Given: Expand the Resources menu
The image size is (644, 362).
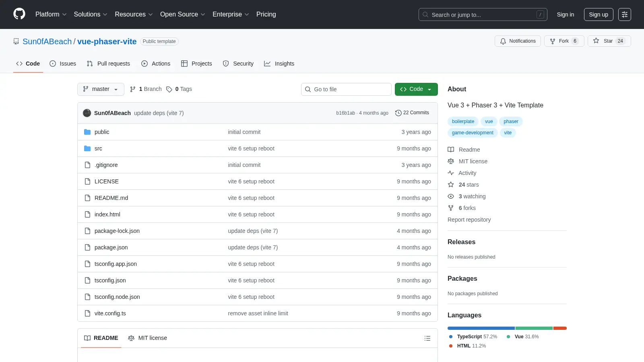Looking at the screenshot, I should click(134, 14).
